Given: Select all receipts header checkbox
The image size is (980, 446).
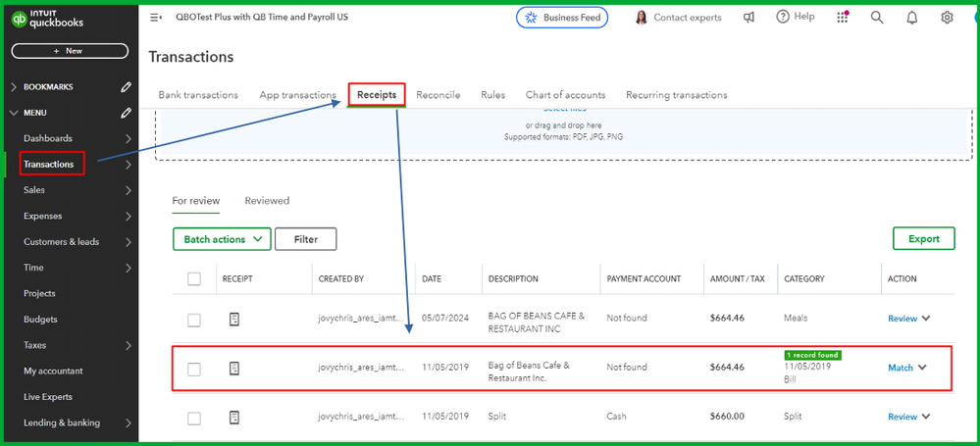Looking at the screenshot, I should point(194,278).
